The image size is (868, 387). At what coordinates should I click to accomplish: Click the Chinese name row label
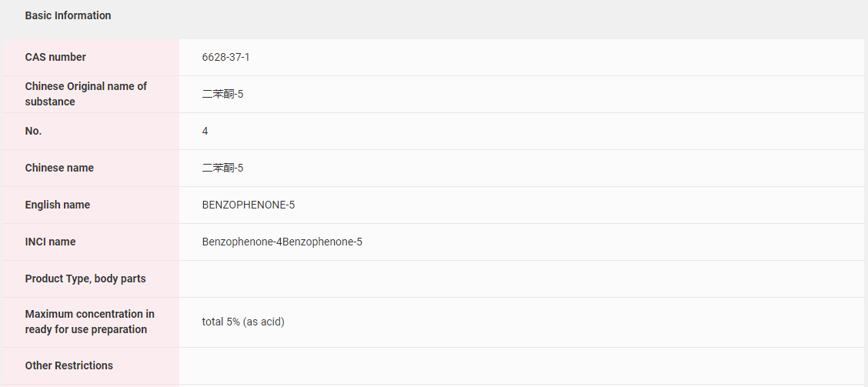(59, 168)
